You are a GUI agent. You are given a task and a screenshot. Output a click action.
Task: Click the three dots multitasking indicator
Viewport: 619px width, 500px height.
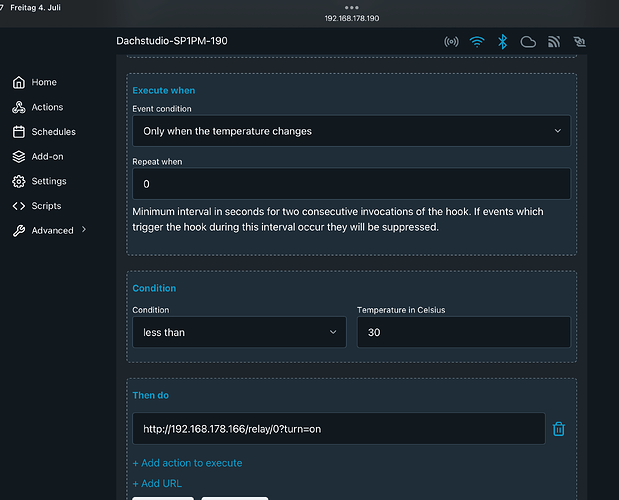point(351,7)
